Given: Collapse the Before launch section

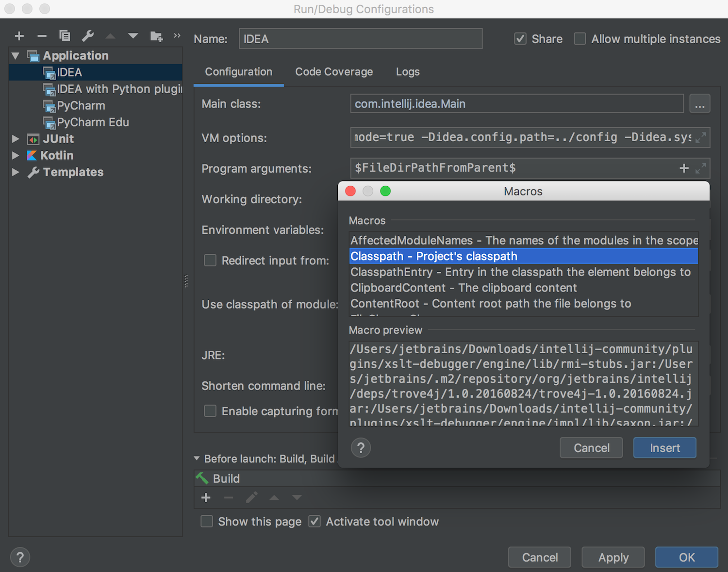Looking at the screenshot, I should pyautogui.click(x=197, y=458).
